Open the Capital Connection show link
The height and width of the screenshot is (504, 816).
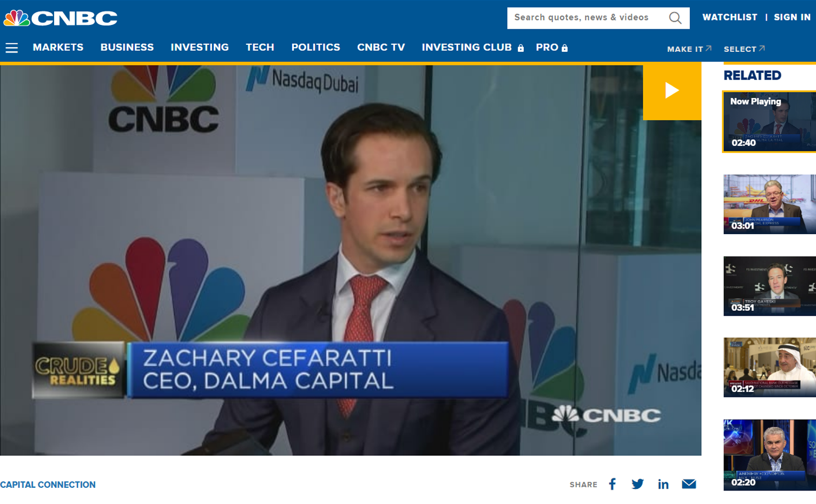point(48,485)
